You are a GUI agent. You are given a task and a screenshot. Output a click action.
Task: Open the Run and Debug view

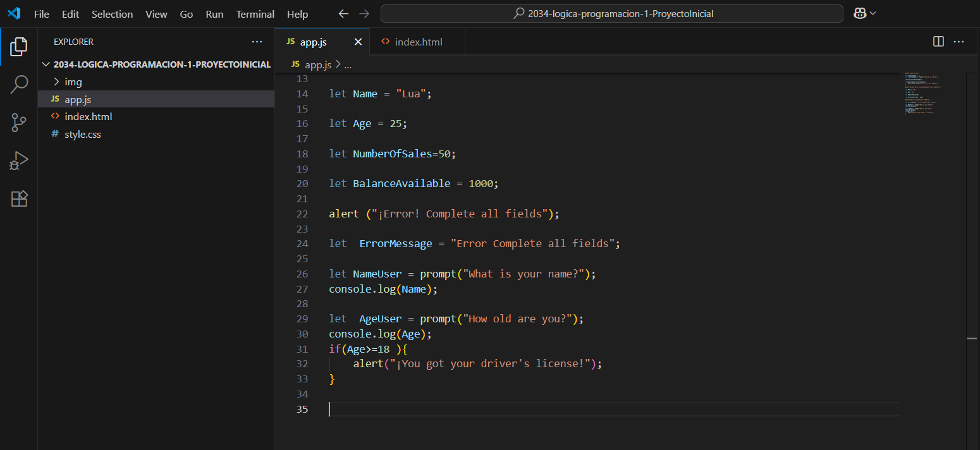pyautogui.click(x=19, y=161)
